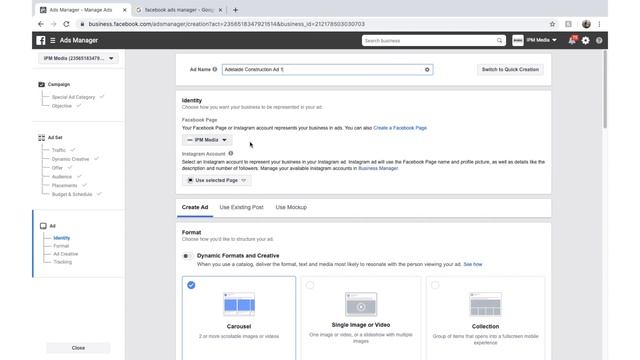The image size is (640, 360).
Task: Go to Special Ad Category in sidebar
Action: 73,97
